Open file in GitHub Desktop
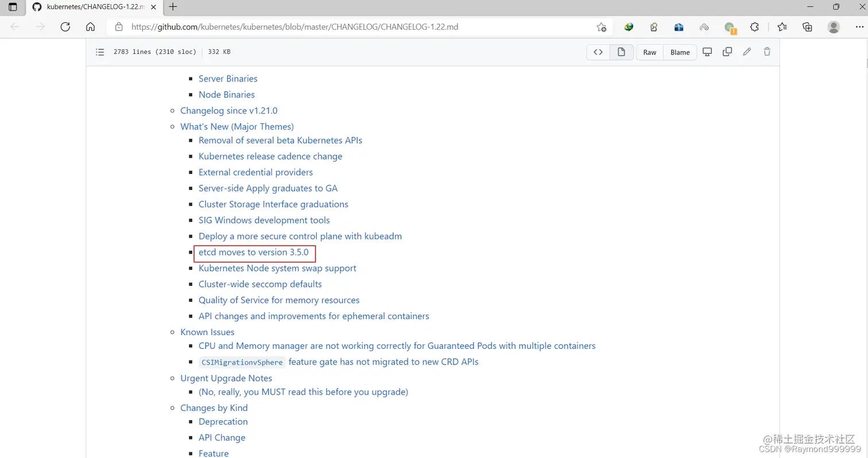 pos(707,52)
